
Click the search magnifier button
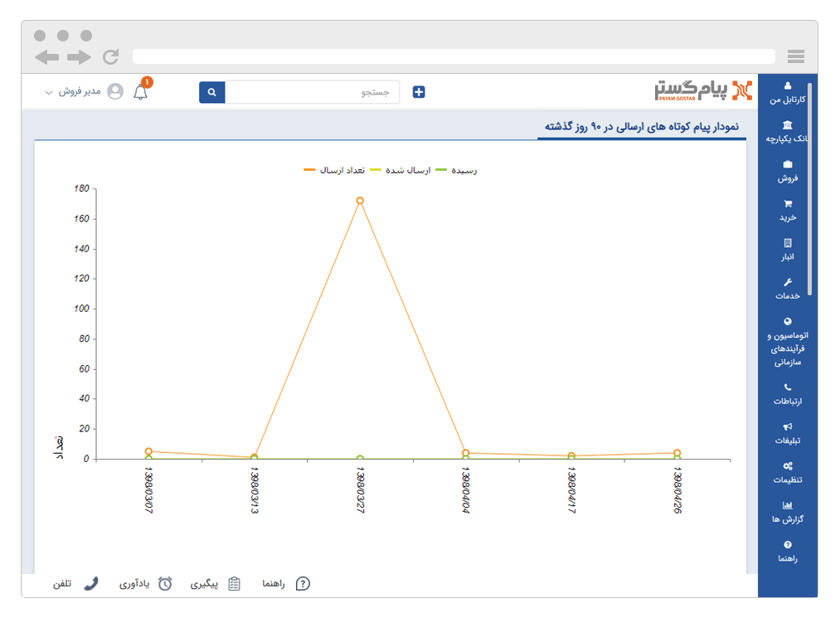pyautogui.click(x=211, y=92)
